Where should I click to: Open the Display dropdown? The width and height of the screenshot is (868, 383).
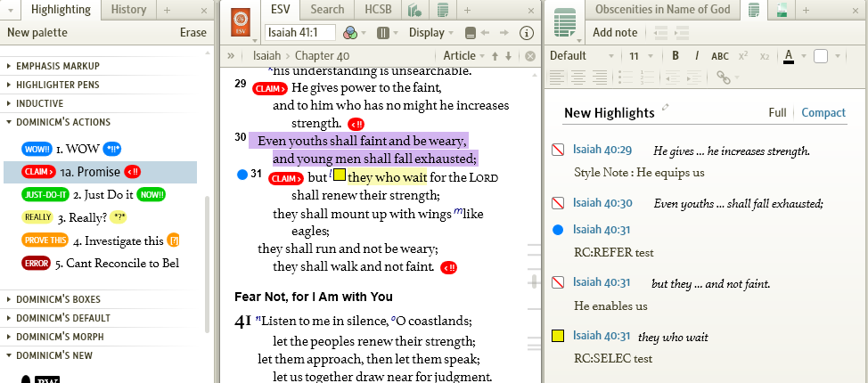click(x=430, y=33)
